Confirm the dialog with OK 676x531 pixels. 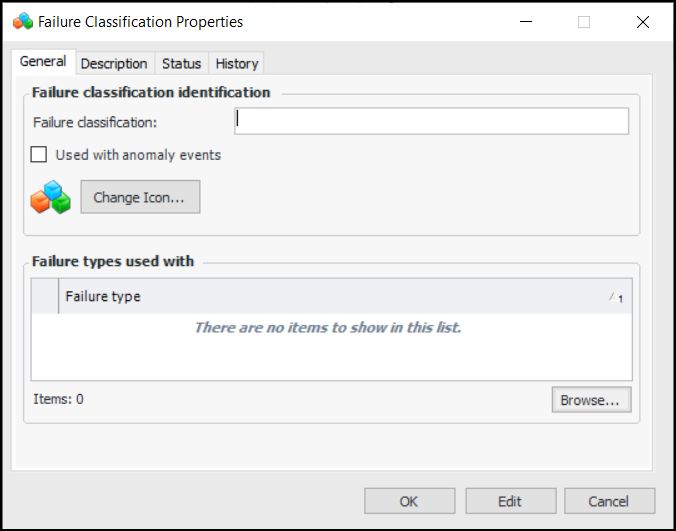coord(409,501)
